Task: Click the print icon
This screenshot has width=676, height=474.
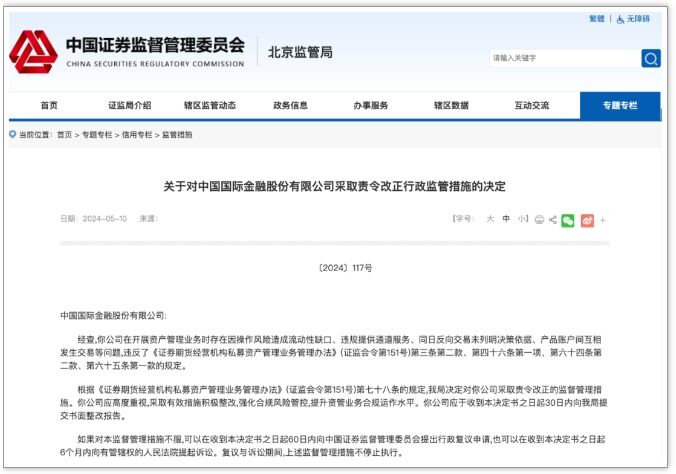Action: 539,220
